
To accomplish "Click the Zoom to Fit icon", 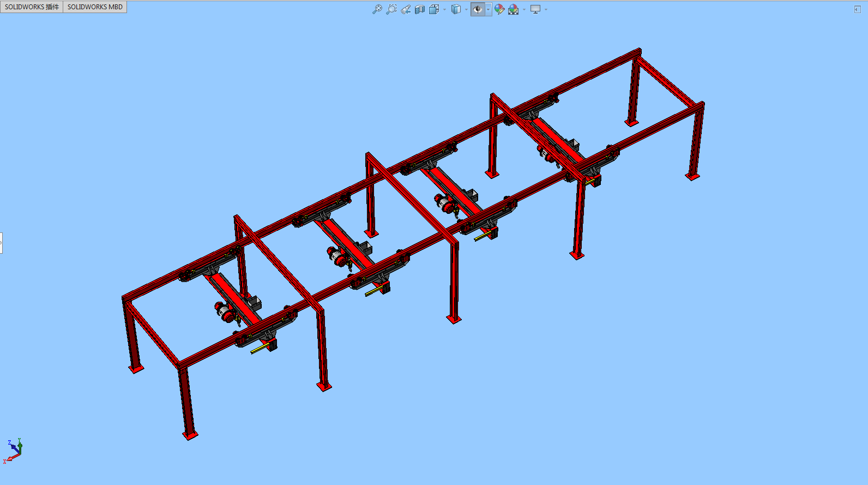I will click(377, 9).
